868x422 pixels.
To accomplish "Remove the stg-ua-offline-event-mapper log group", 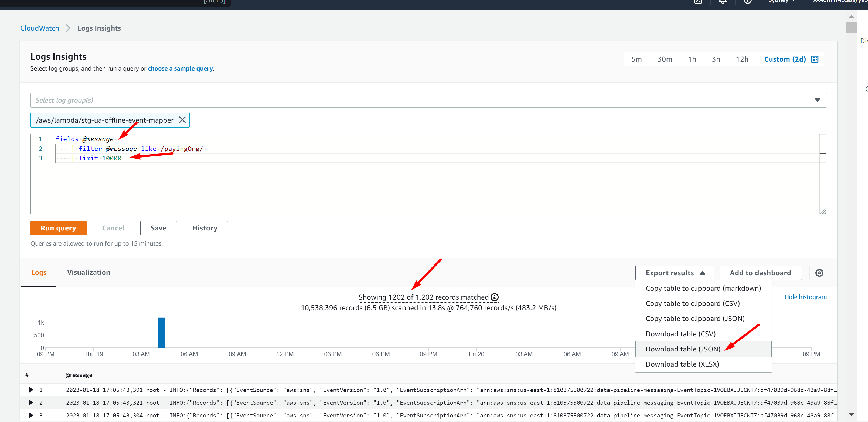I will click(x=182, y=120).
